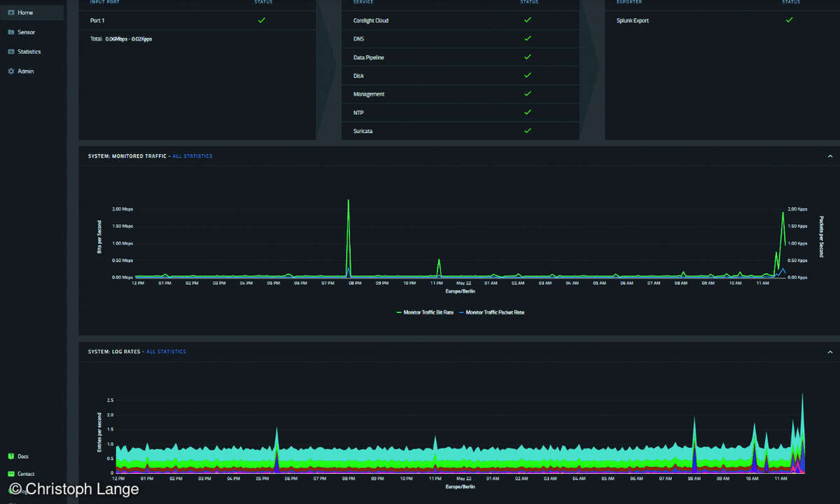840x504 pixels.
Task: Select the NTP service name
Action: [x=358, y=112]
